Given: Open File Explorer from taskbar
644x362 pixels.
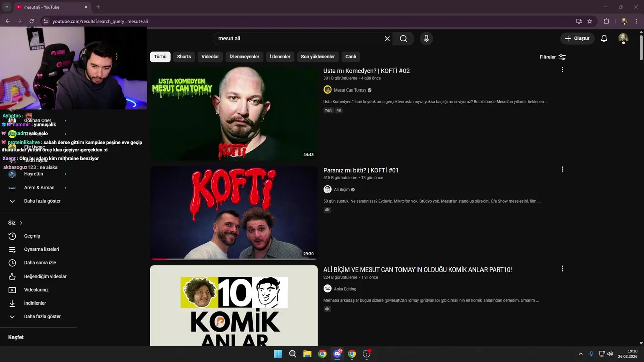Looking at the screenshot, I should pos(307,354).
